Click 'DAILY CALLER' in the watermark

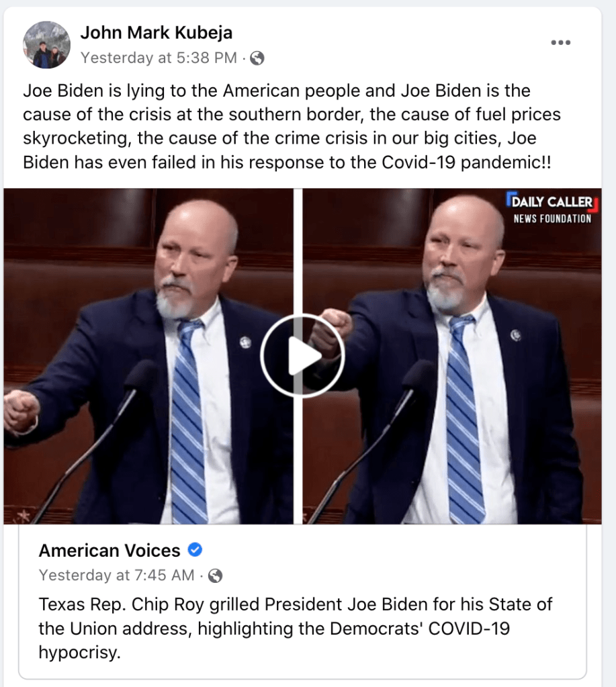552,201
